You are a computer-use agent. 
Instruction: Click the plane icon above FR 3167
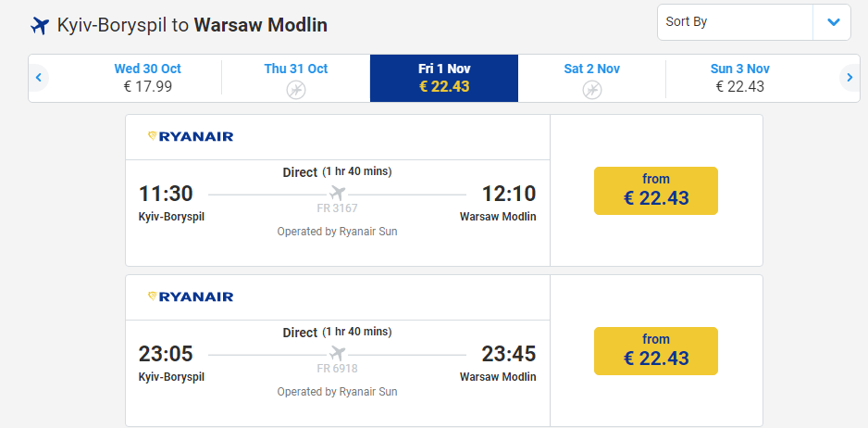tap(337, 194)
